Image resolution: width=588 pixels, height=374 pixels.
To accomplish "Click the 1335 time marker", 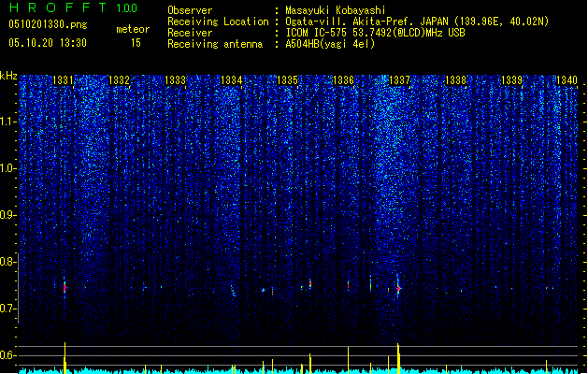I will (287, 80).
